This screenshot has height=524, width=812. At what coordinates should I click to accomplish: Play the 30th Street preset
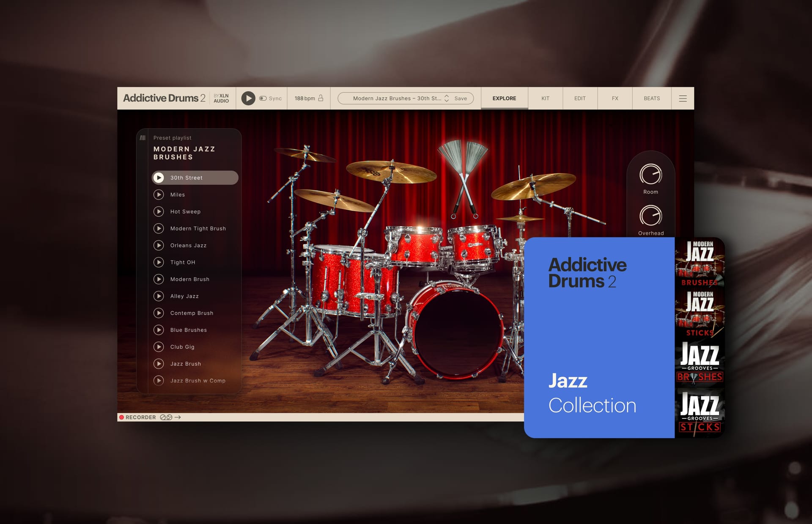pos(159,178)
